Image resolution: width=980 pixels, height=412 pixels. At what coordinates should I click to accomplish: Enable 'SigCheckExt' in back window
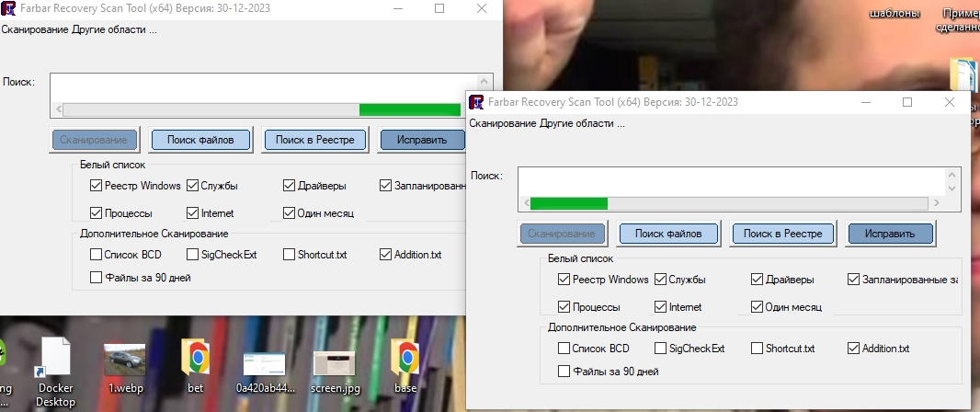(x=192, y=255)
